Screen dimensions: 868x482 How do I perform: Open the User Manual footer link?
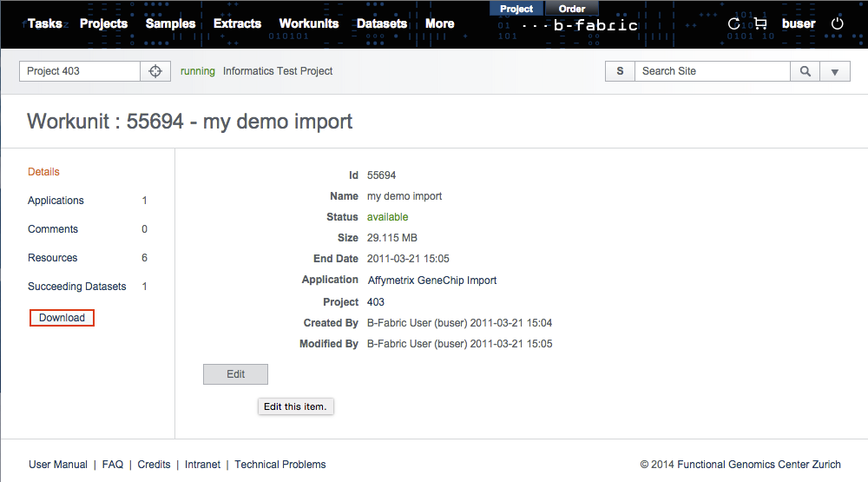(x=58, y=465)
